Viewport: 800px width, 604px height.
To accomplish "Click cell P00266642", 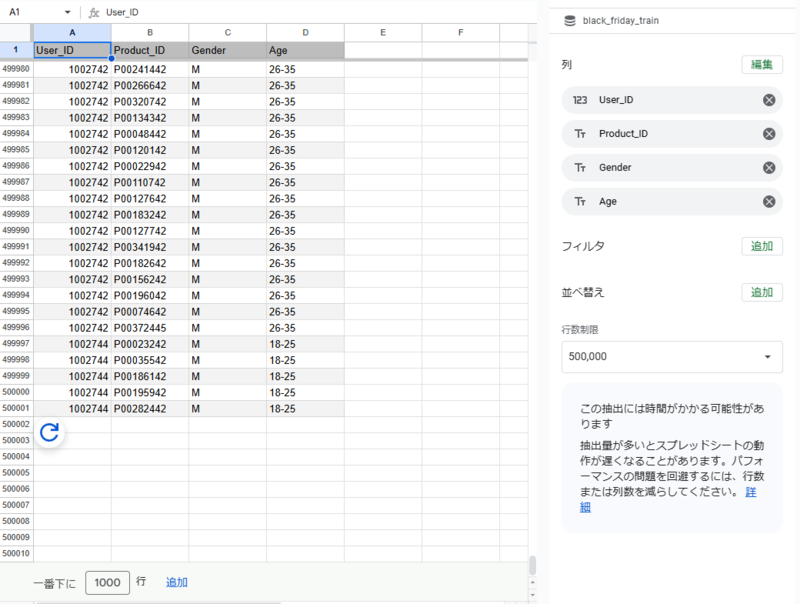I will [150, 86].
